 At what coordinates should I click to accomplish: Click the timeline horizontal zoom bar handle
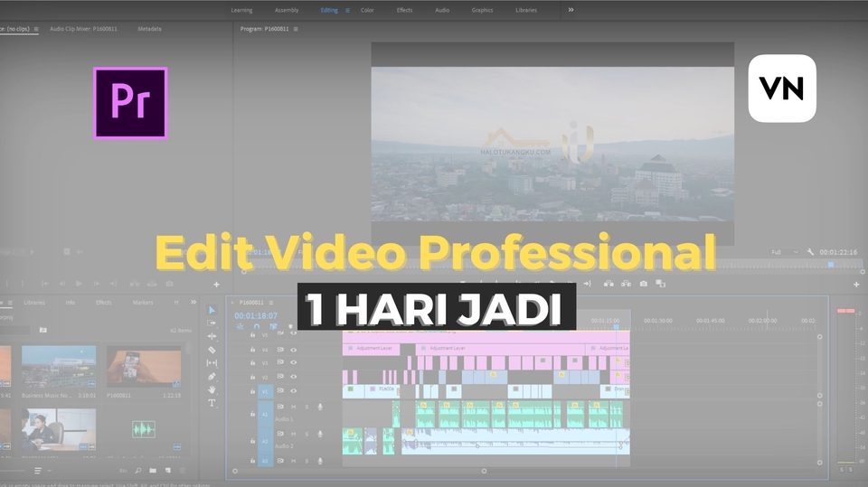(x=484, y=471)
